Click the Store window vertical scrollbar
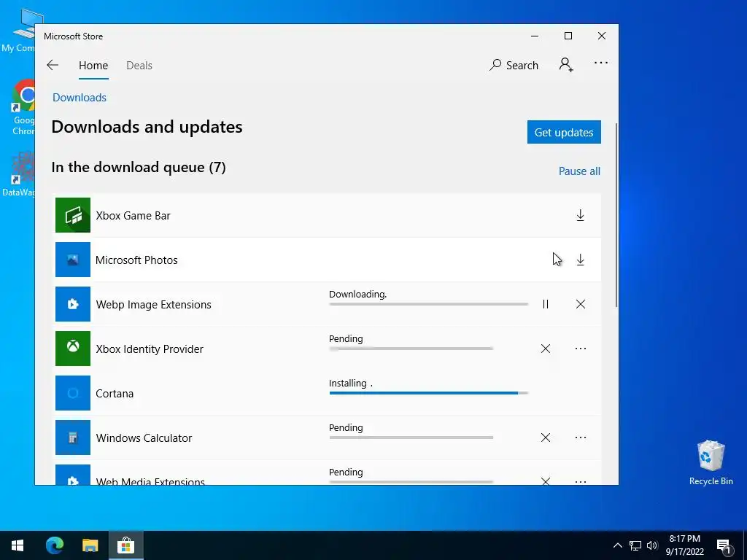747x560 pixels. [616, 214]
